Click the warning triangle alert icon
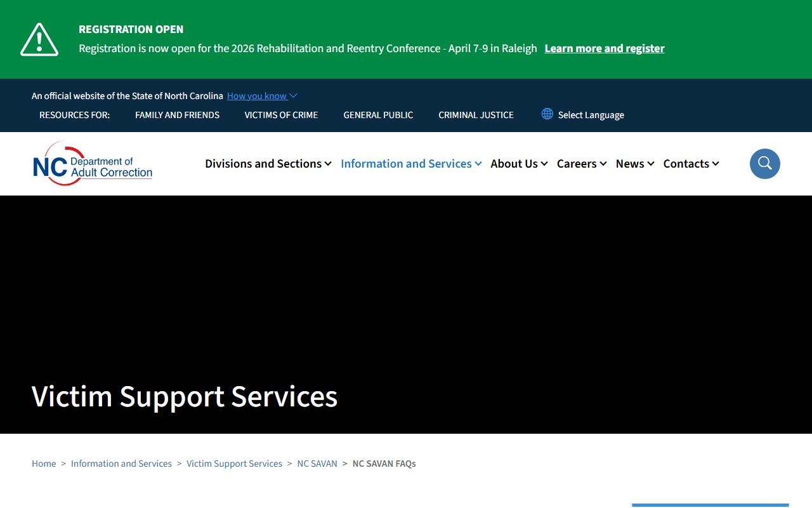The width and height of the screenshot is (812, 508). [x=39, y=39]
